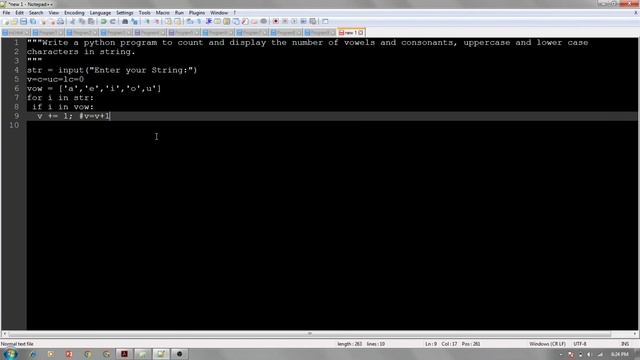The width and height of the screenshot is (640, 360).
Task: Create a new document with the New icon
Action: 5,21
